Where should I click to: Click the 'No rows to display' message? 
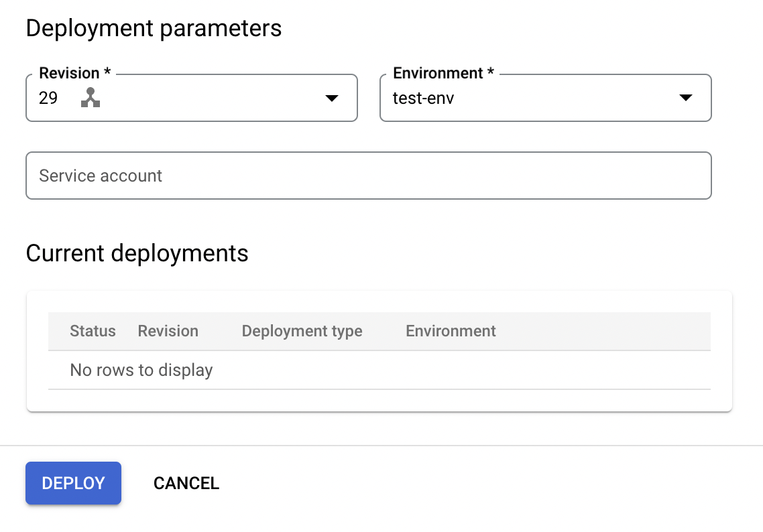point(141,370)
